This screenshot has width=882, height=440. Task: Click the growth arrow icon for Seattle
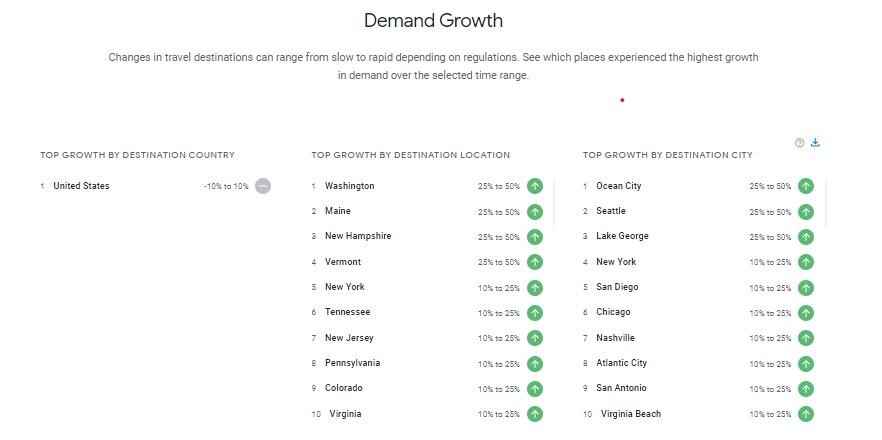tap(806, 212)
